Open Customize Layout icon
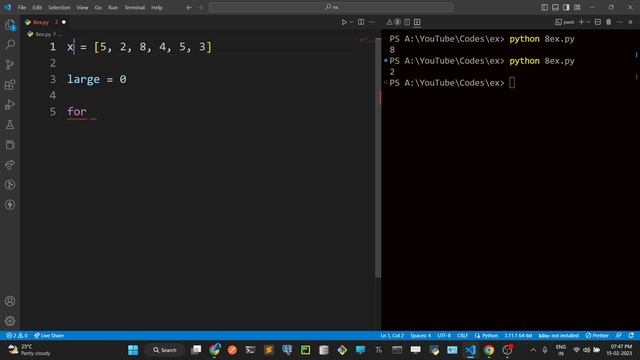 click(577, 7)
